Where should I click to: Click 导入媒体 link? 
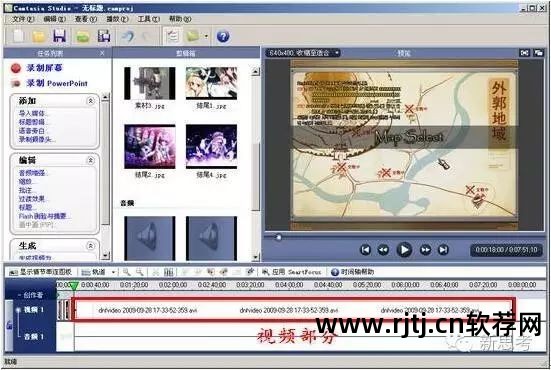pyautogui.click(x=34, y=113)
